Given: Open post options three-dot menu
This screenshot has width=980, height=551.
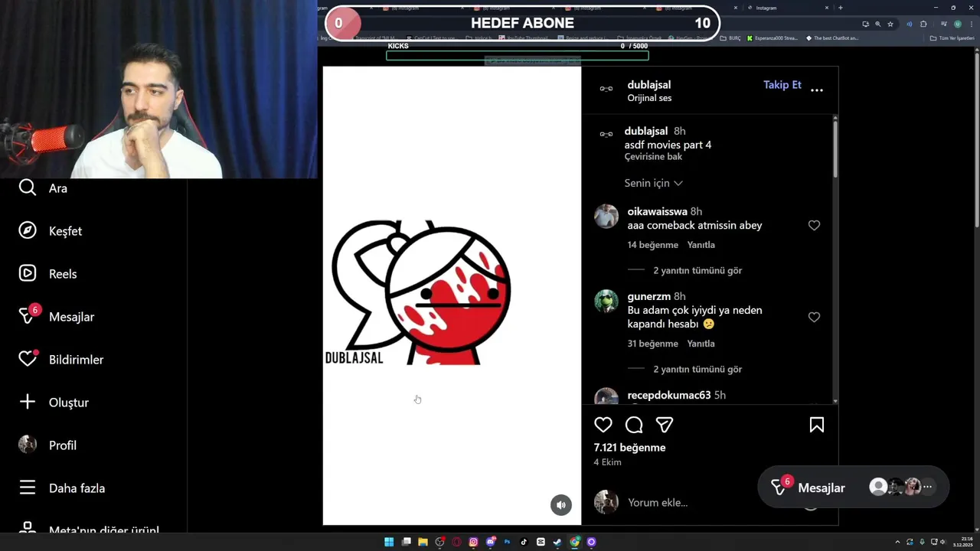Looking at the screenshot, I should pos(817,90).
